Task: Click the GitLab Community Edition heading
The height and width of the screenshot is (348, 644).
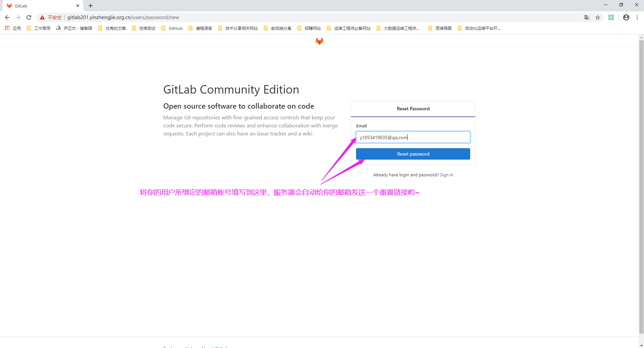Action: (x=231, y=90)
